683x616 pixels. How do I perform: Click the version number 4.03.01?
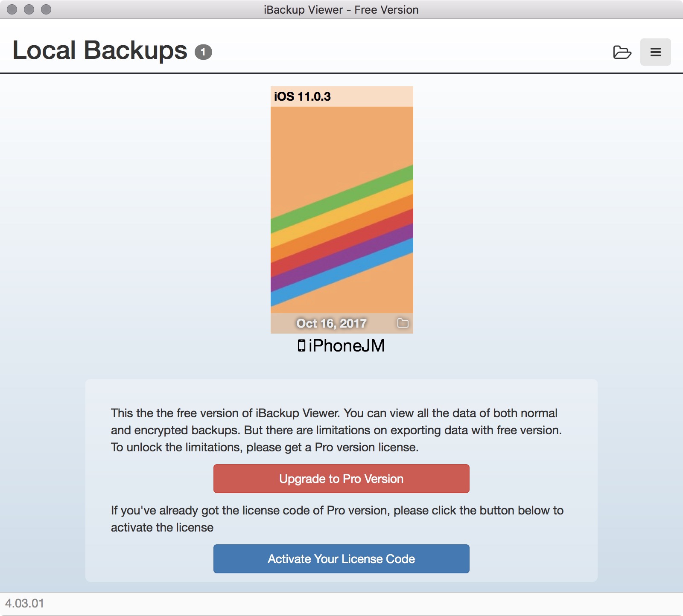tap(24, 604)
